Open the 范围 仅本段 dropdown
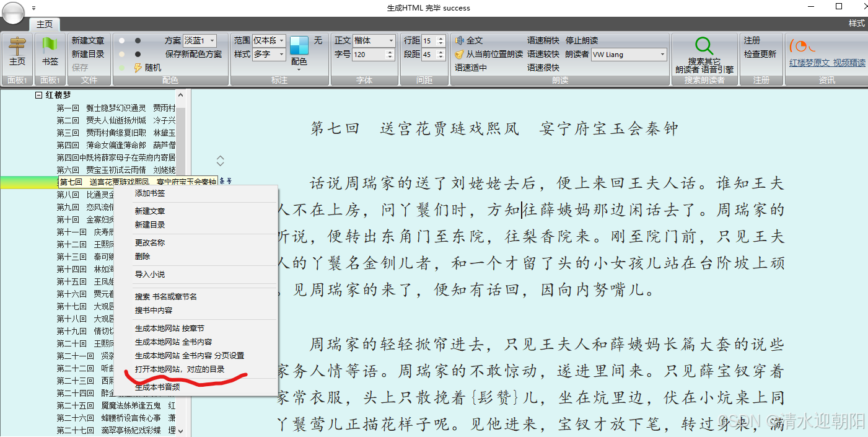 click(270, 40)
